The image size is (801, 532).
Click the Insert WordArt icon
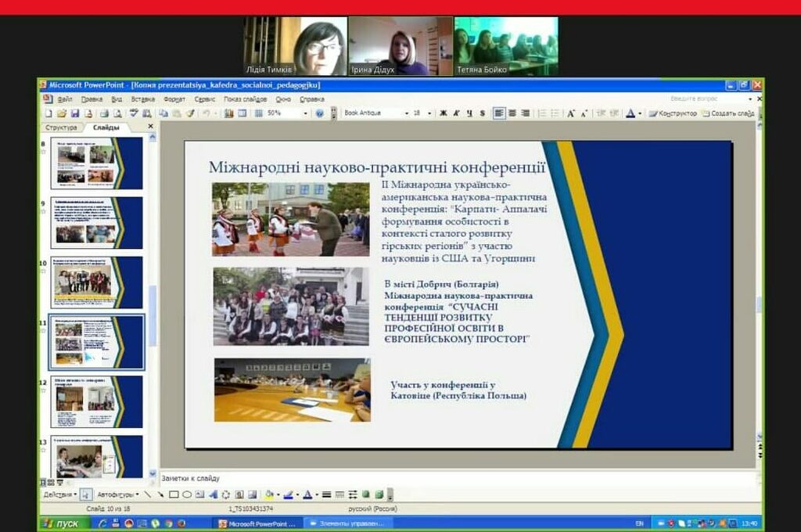[213, 494]
